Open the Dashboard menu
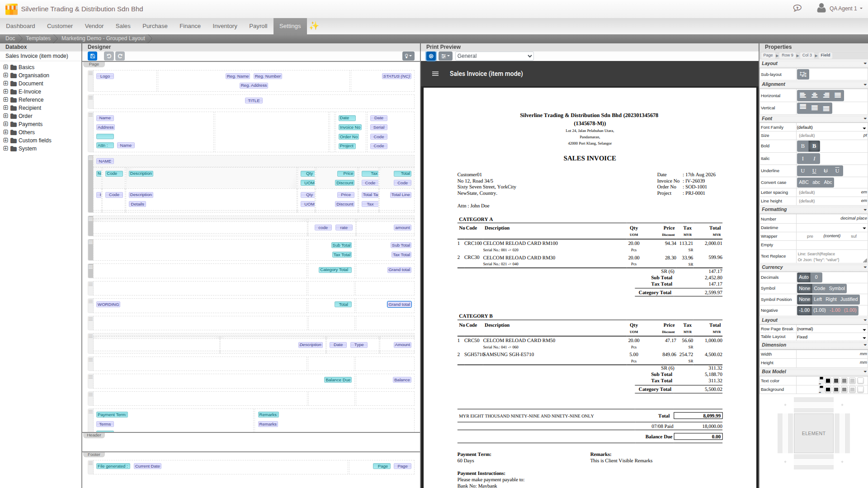This screenshot has height=488, width=868. 20,26
